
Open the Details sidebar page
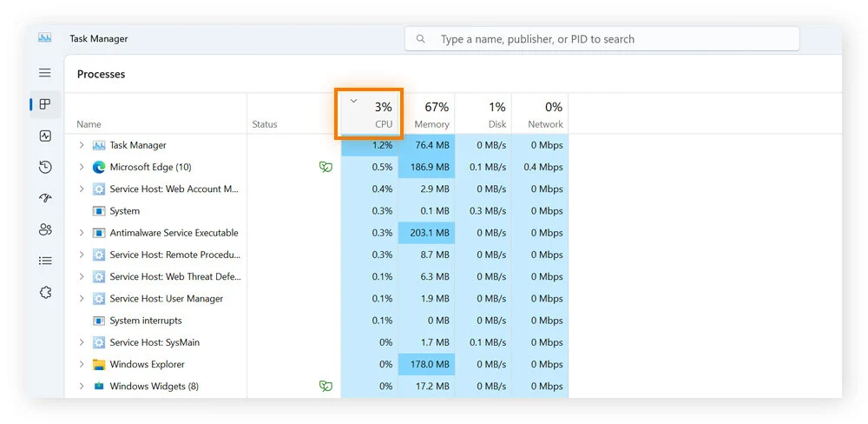pyautogui.click(x=45, y=261)
